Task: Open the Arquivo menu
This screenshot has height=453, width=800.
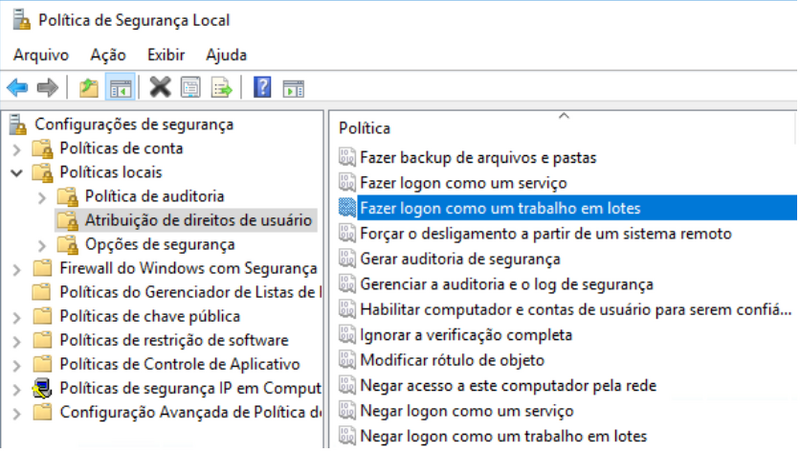Action: [41, 55]
